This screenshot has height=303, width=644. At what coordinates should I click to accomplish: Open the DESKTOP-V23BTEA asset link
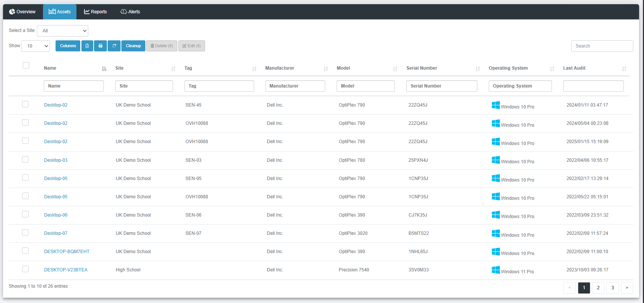pos(66,270)
